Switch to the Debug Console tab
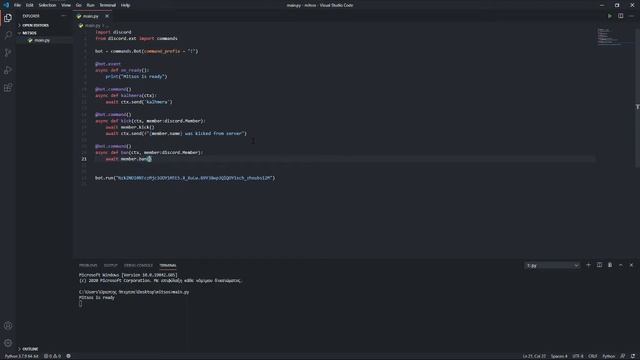 click(138, 265)
